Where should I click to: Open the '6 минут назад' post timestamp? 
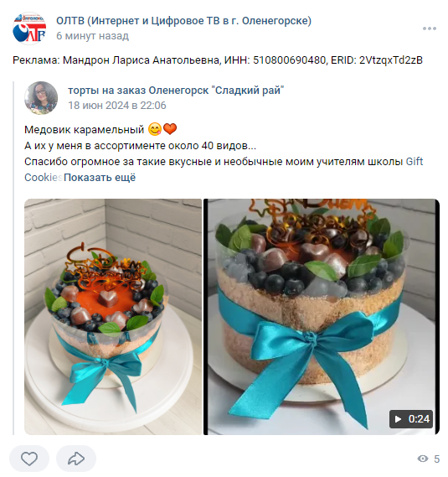(x=92, y=36)
